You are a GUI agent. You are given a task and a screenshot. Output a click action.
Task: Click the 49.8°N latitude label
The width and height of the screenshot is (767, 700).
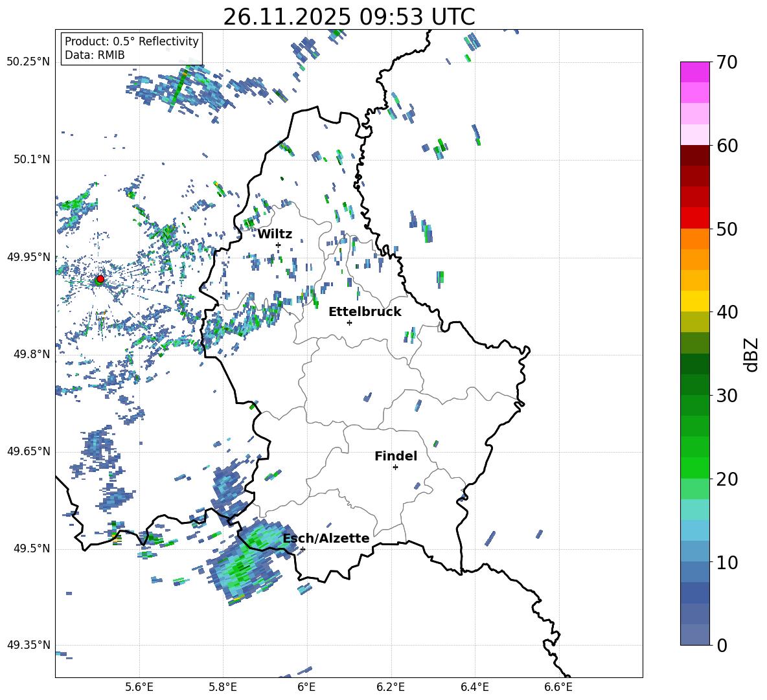tap(31, 354)
